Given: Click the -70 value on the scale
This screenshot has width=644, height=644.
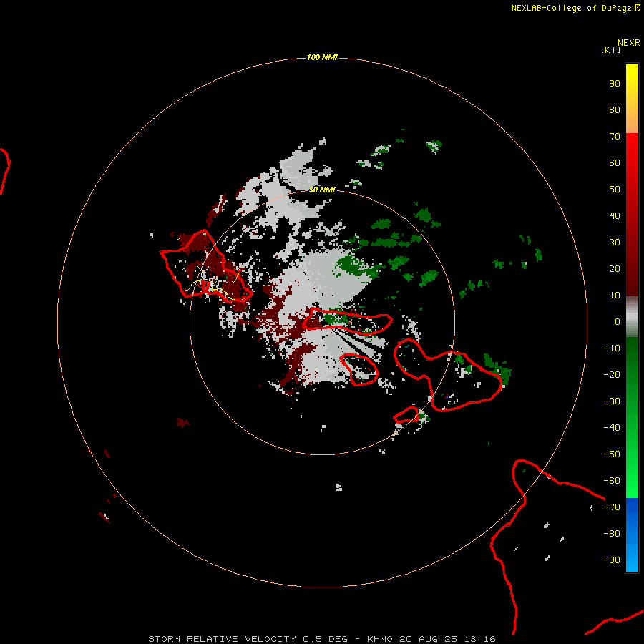Looking at the screenshot, I should pyautogui.click(x=612, y=507).
